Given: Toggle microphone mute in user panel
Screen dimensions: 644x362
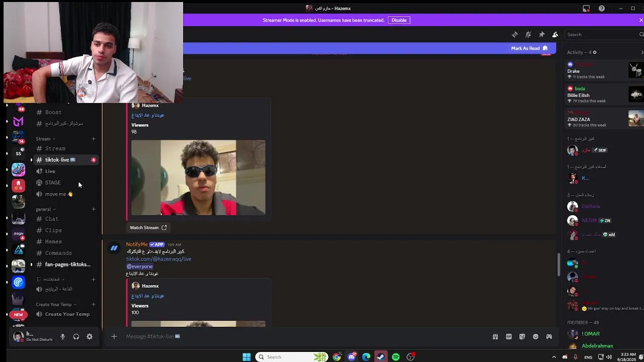Looking at the screenshot, I should pos(62,337).
